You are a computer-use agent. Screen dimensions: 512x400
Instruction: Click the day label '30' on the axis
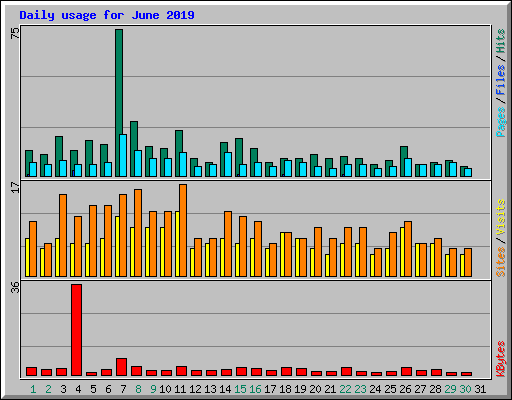coord(465,389)
